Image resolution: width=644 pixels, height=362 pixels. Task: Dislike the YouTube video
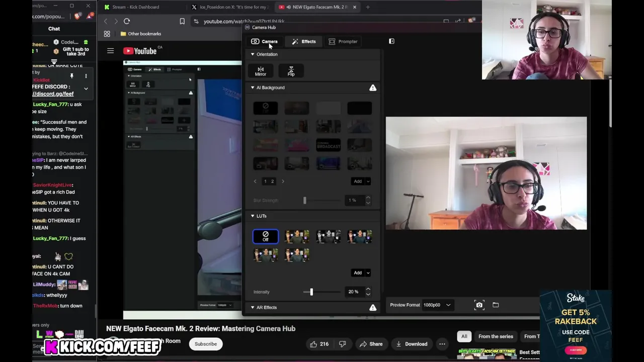(x=342, y=344)
